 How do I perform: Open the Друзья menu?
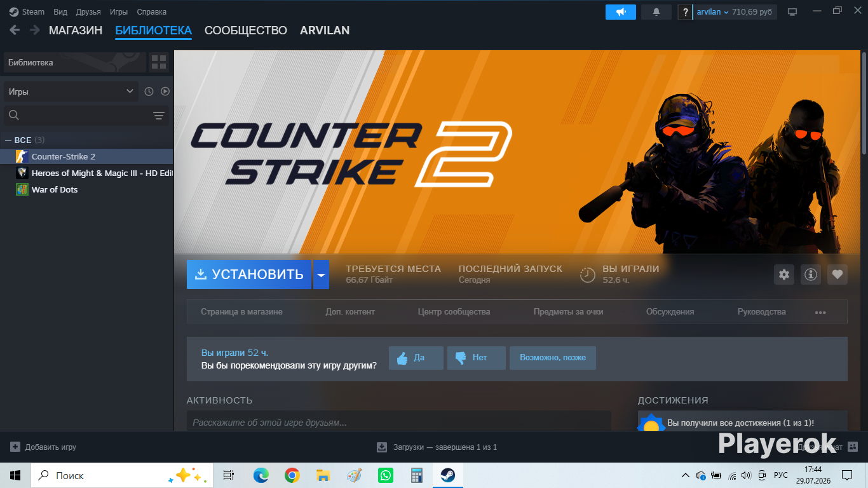[x=88, y=12]
